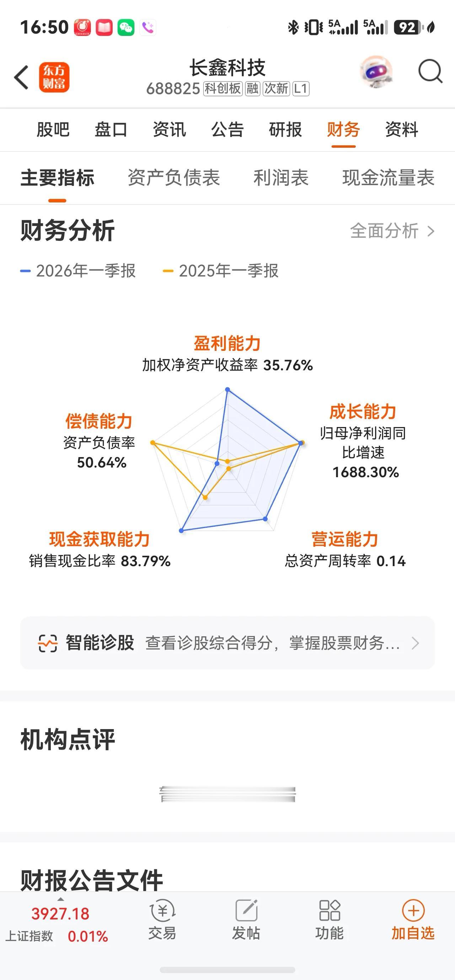Tap the 智能诊股 diagnosis icon
455x980 pixels.
coord(48,643)
